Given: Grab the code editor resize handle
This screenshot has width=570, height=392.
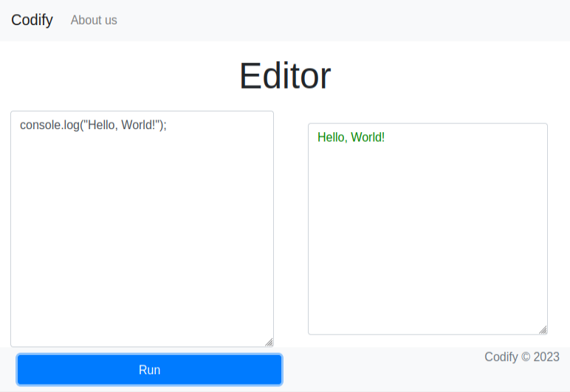Looking at the screenshot, I should (x=269, y=342).
